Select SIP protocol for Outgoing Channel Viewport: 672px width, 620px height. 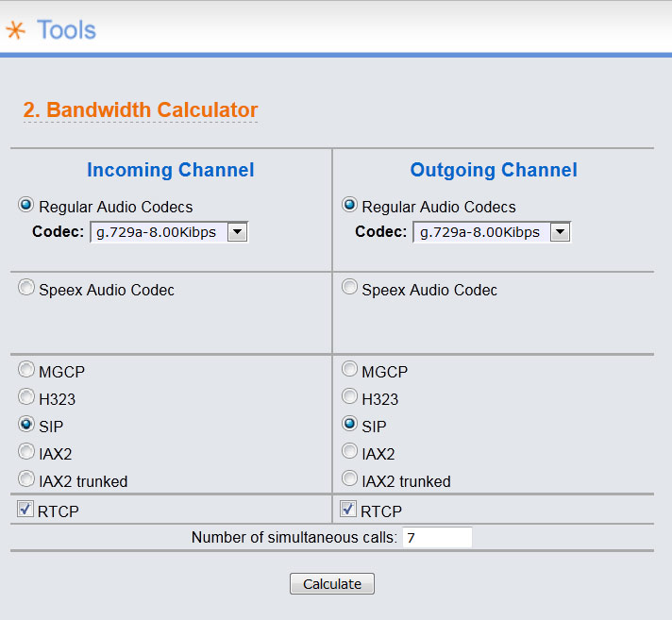pos(350,425)
